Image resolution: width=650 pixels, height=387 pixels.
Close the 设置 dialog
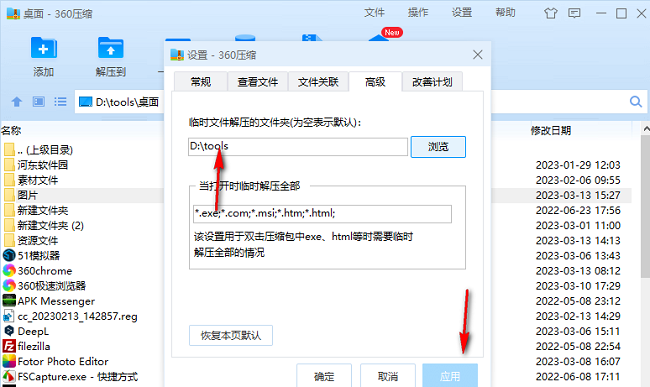click(478, 55)
